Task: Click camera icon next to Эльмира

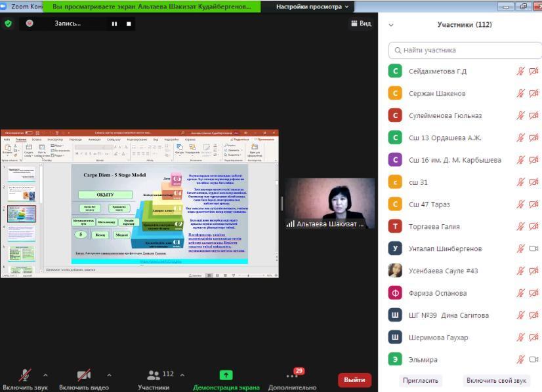Action: point(533,360)
